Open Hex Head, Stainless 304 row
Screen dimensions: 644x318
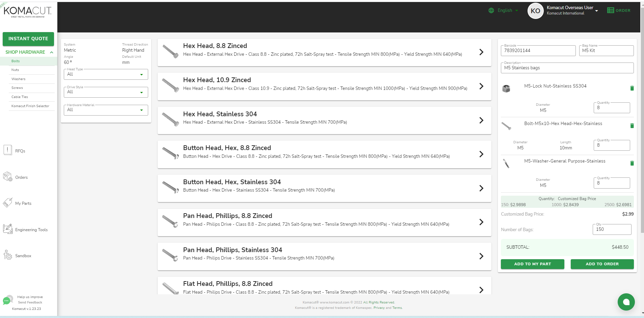tap(324, 120)
